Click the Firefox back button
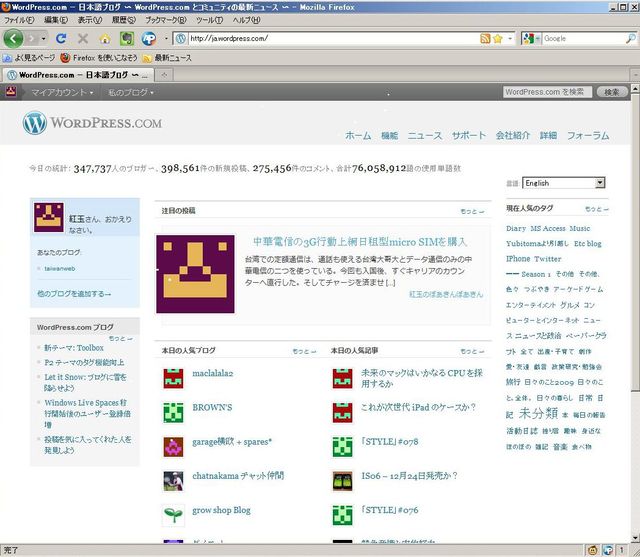Screen dimensions: 640x557 pyautogui.click(x=14, y=38)
